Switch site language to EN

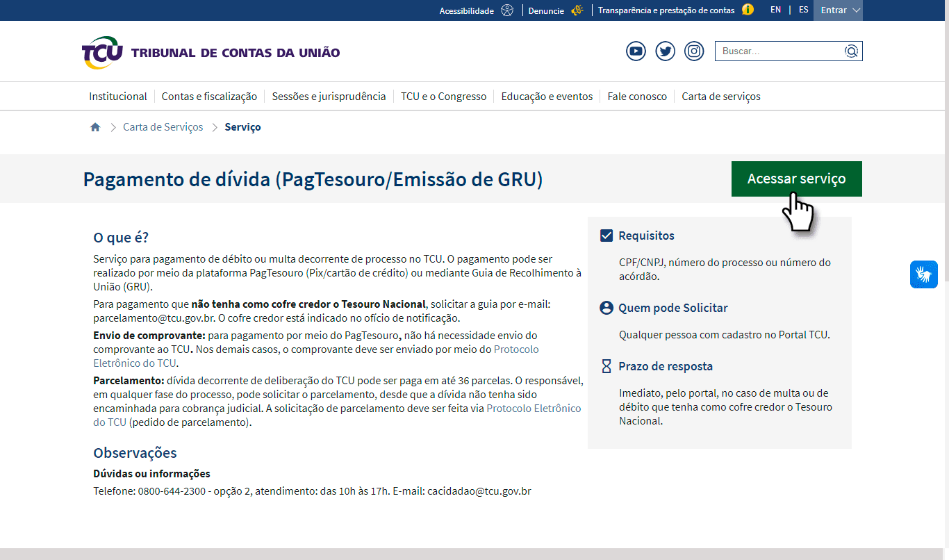pos(775,10)
